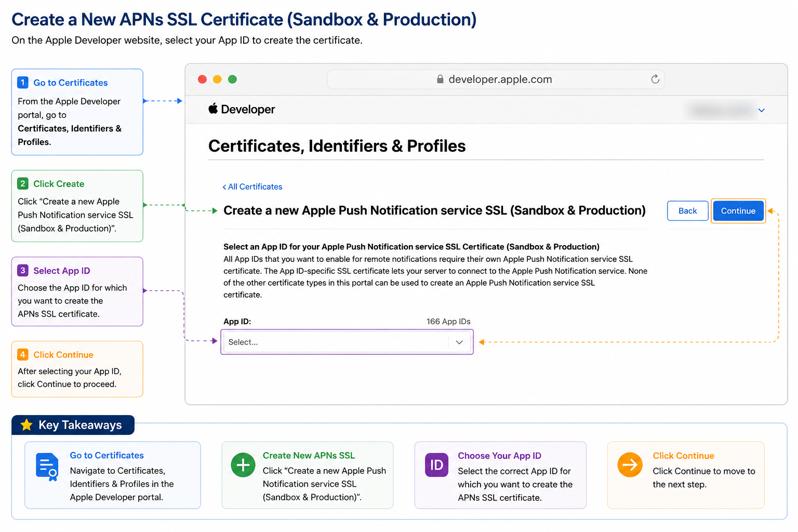This screenshot has height=532, width=798.
Task: Click the "166 App IDs" count text
Action: click(448, 322)
